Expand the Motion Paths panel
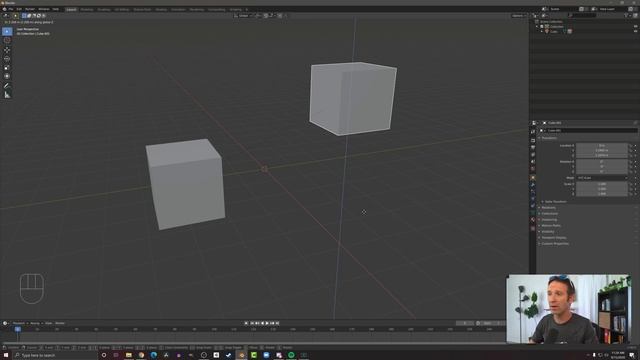Screen dimensions: 640x360 [550, 226]
